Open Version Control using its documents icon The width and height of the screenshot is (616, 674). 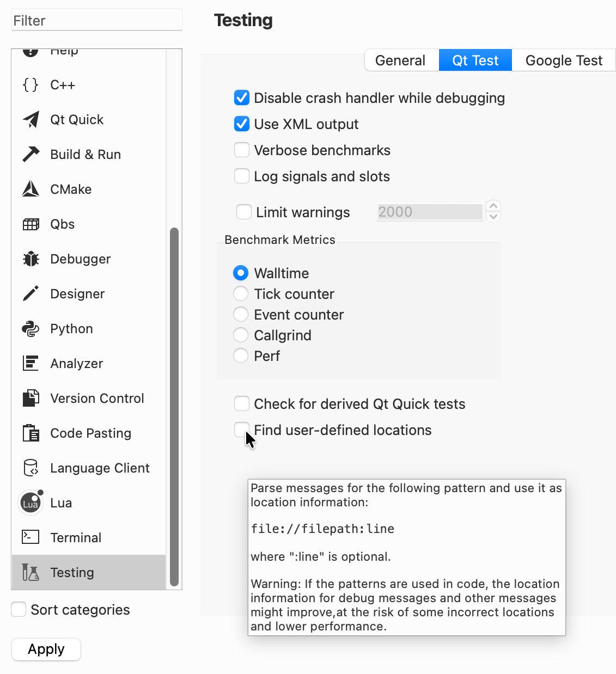(31, 399)
